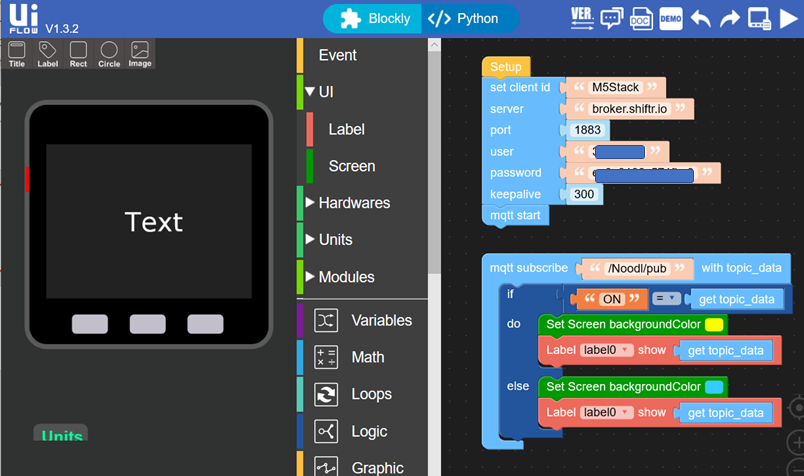Click the Loops category icon
804x476 pixels.
[x=326, y=394]
